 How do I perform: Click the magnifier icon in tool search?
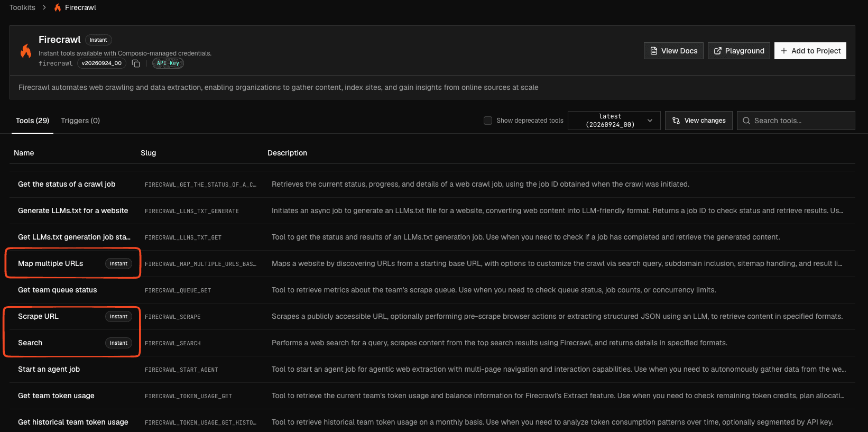tap(746, 121)
